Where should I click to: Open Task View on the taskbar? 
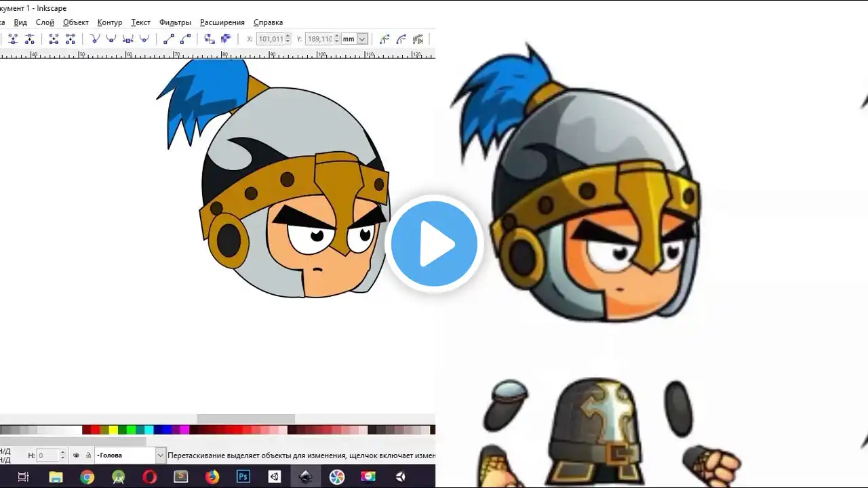tap(23, 476)
